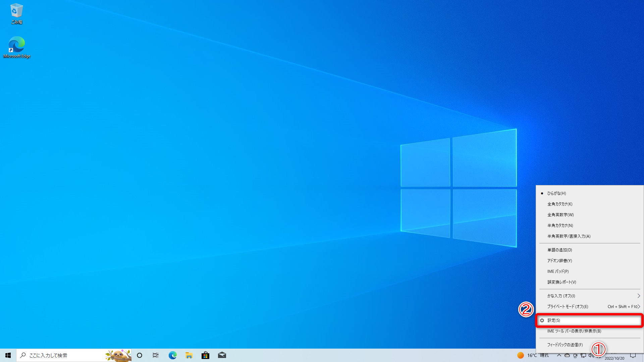Screen dimensions: 644x362
Task: Open Cortana circle icon on taskbar
Action: [x=140, y=355]
